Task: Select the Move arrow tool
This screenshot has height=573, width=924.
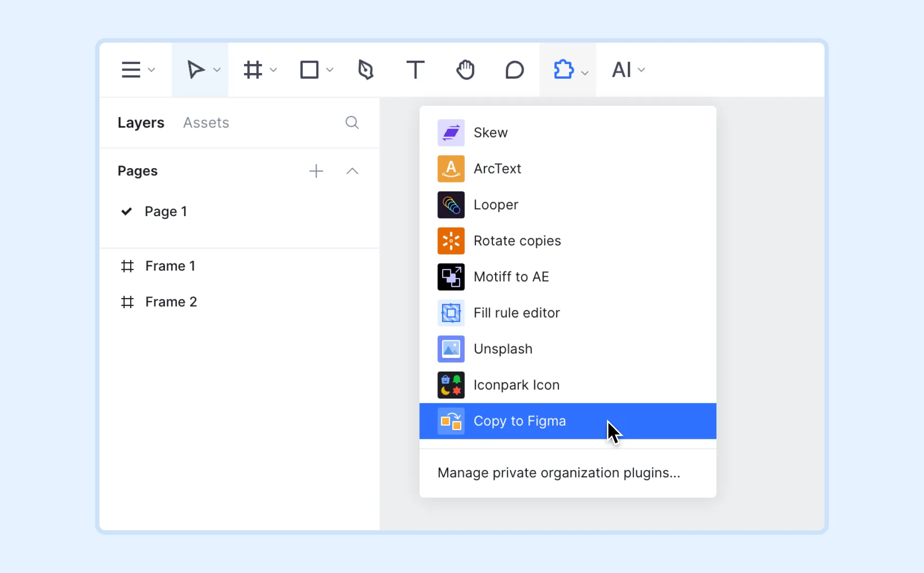Action: pos(195,70)
